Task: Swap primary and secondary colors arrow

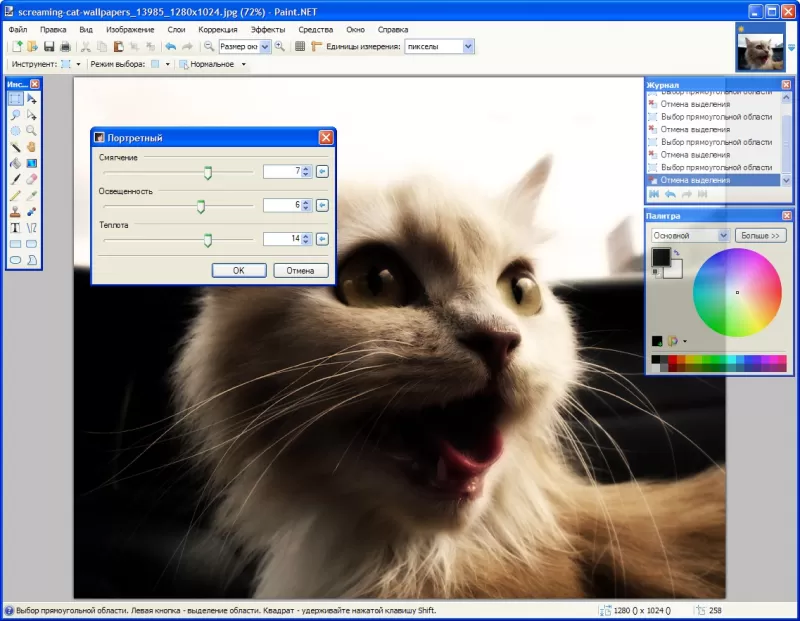Action: (677, 253)
